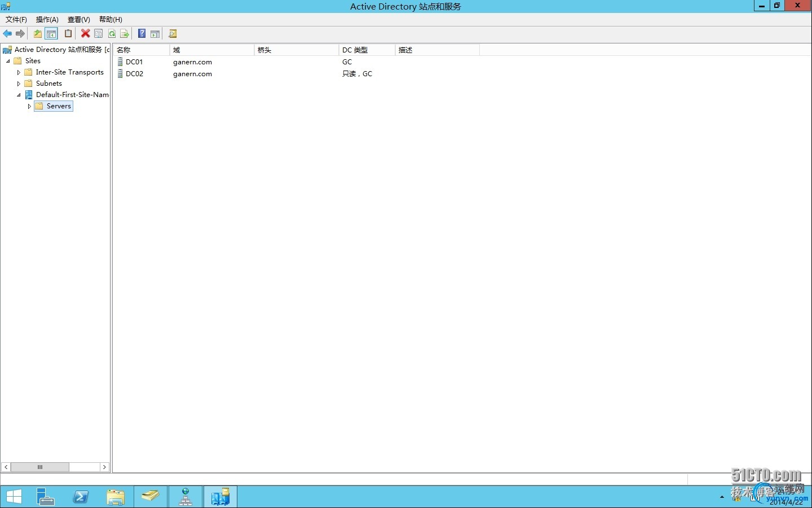Select the Subnets folder in tree

point(49,84)
